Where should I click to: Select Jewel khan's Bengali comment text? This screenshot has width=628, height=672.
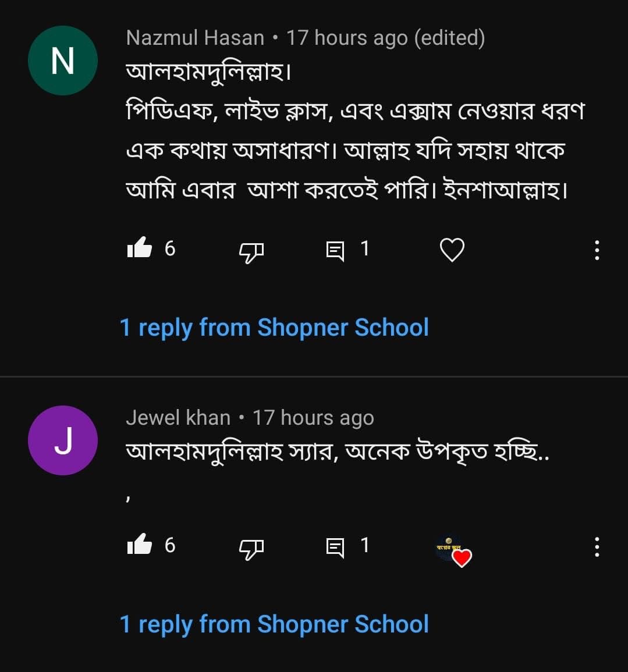click(337, 452)
